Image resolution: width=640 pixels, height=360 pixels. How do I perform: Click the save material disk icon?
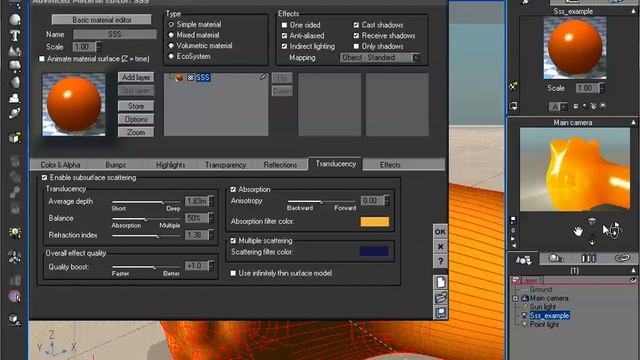[x=440, y=313]
